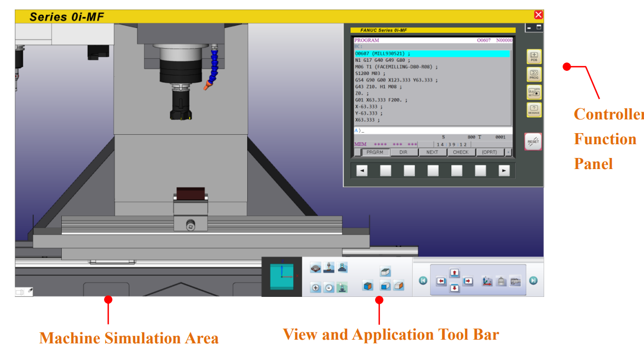
Task: Click the red left-arrow move icon
Action: [x=441, y=282]
